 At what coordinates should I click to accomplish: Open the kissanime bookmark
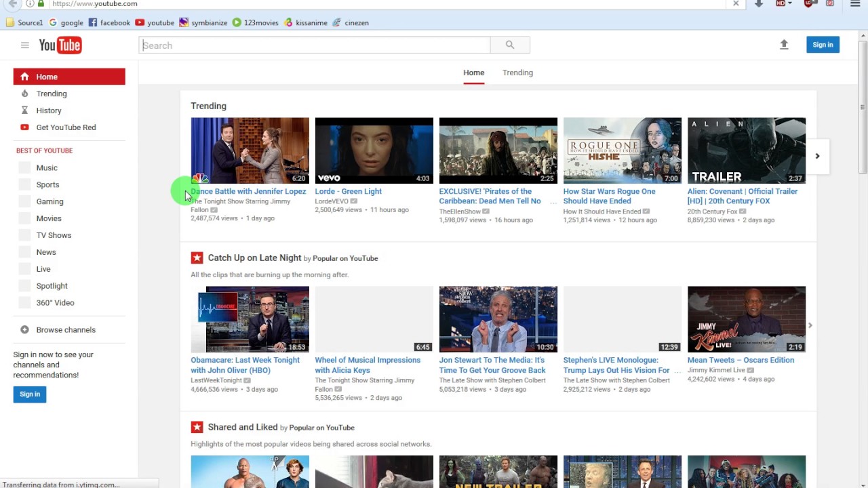coord(306,22)
